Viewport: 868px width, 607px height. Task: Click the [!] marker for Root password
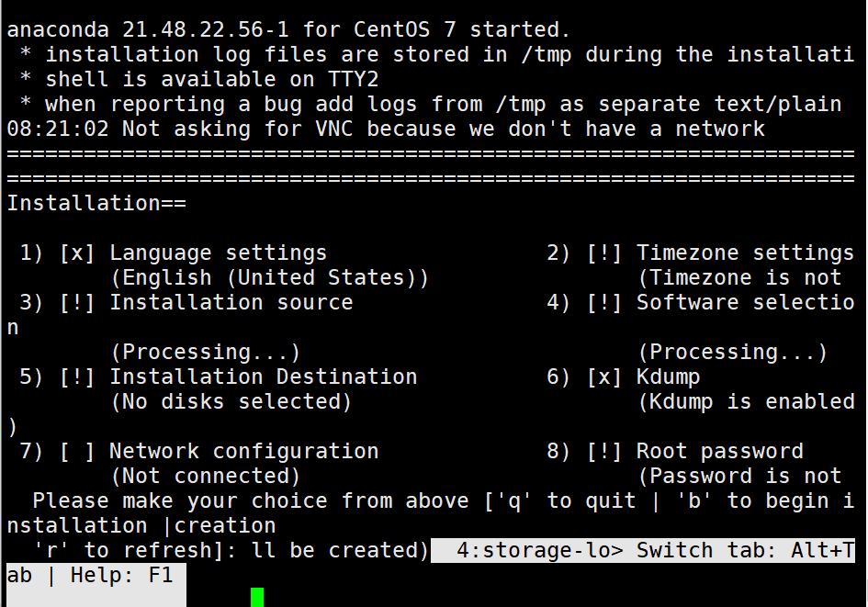pyautogui.click(x=604, y=452)
